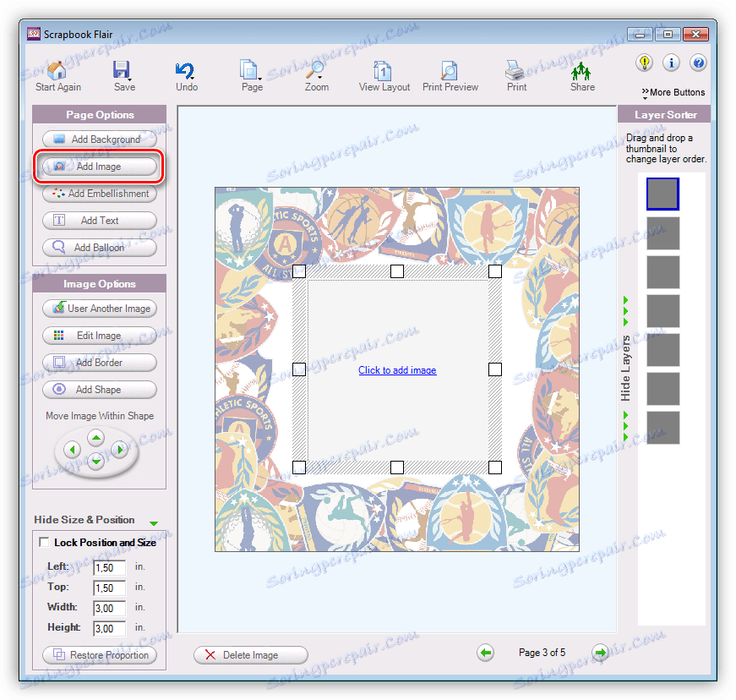
Task: Click Add Embellishment button
Action: (100, 194)
